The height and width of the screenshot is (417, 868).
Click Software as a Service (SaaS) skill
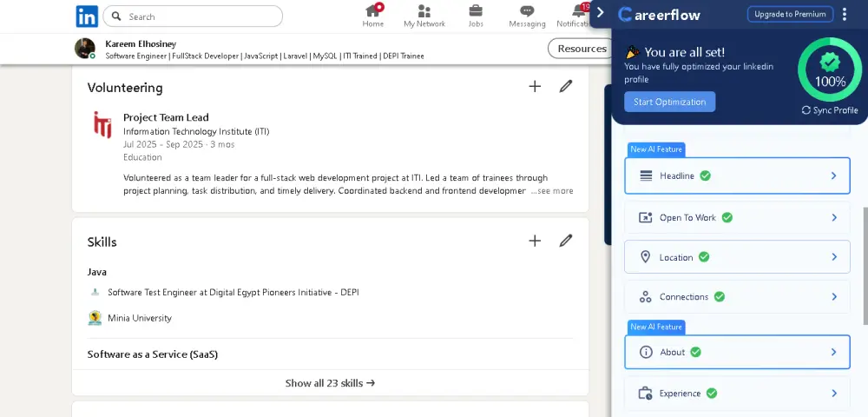[x=153, y=354]
